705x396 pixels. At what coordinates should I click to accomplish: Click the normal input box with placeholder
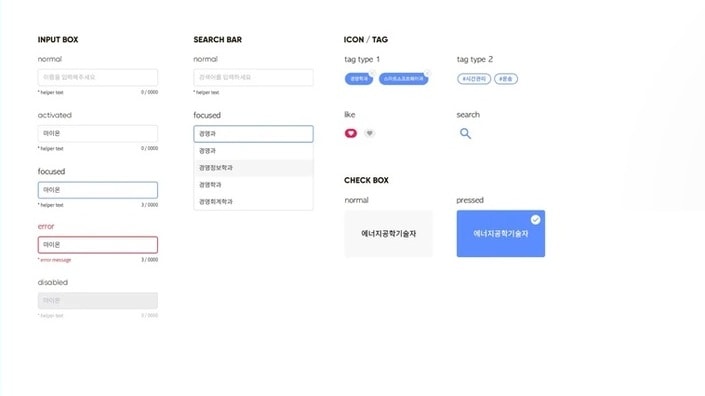(98, 77)
